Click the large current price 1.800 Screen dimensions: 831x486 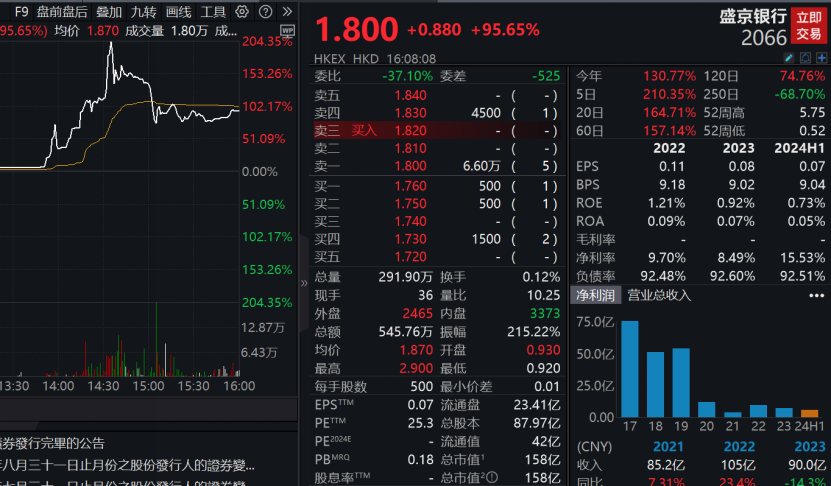pyautogui.click(x=356, y=29)
